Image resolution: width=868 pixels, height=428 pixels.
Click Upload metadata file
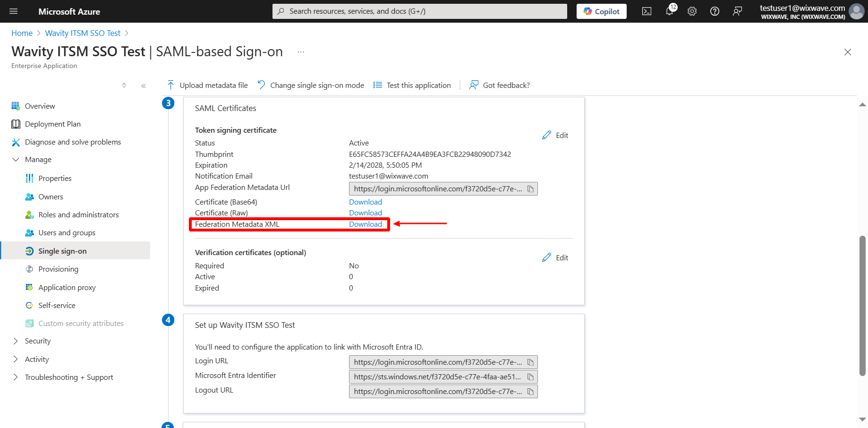[207, 85]
